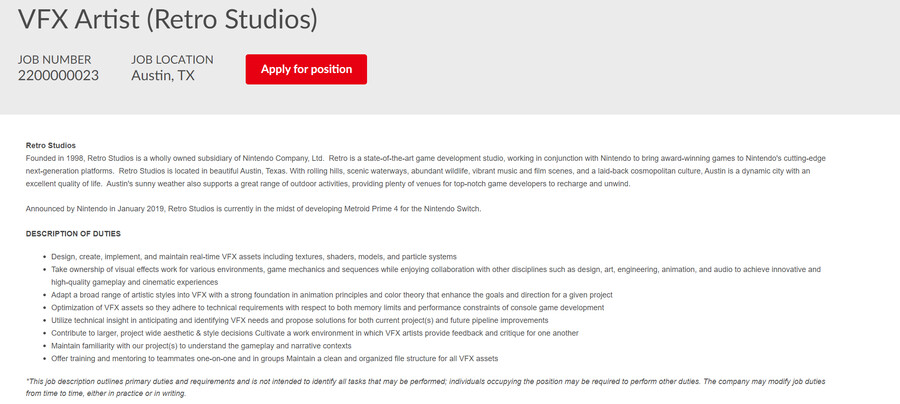Viewport: 900px width, 404px height.
Task: Click the 'Take ownership of visual effects' bullet
Action: coord(430,270)
